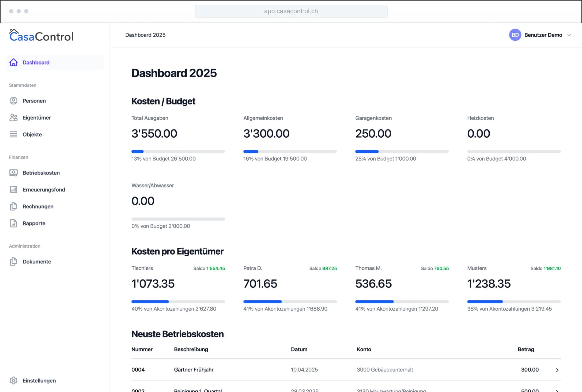Open expense entry number 0004
582x392 pixels.
pos(138,370)
